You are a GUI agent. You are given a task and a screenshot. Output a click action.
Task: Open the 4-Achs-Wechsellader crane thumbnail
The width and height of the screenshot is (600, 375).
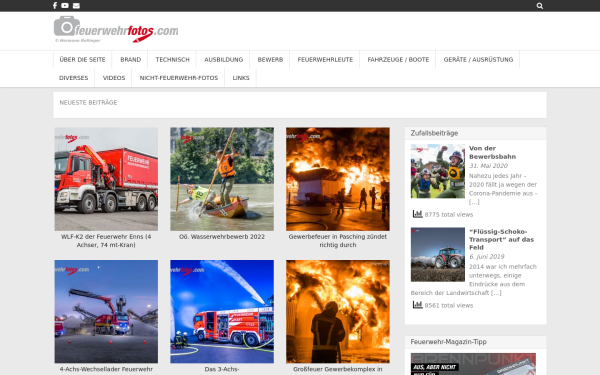[106, 311]
